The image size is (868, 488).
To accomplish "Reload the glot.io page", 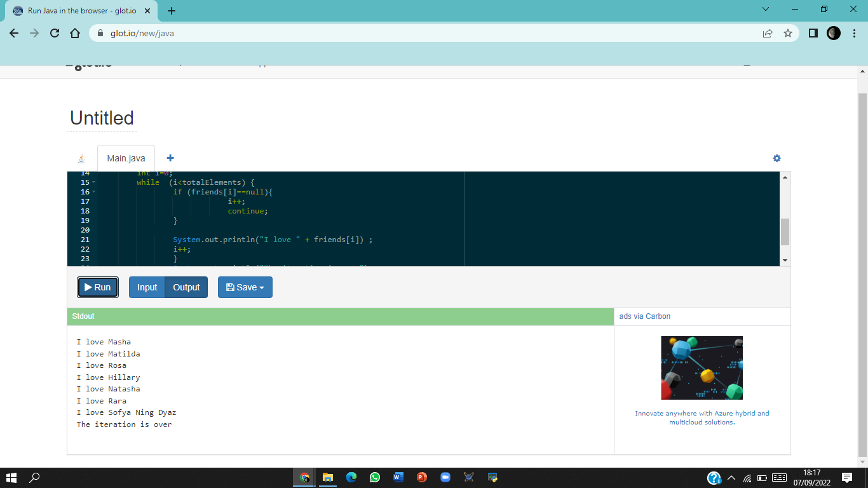I will click(x=55, y=33).
